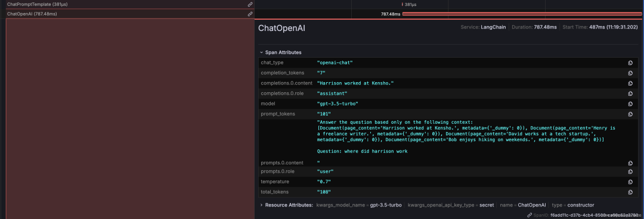
Task: Click the "user" prompts role value
Action: 326,171
